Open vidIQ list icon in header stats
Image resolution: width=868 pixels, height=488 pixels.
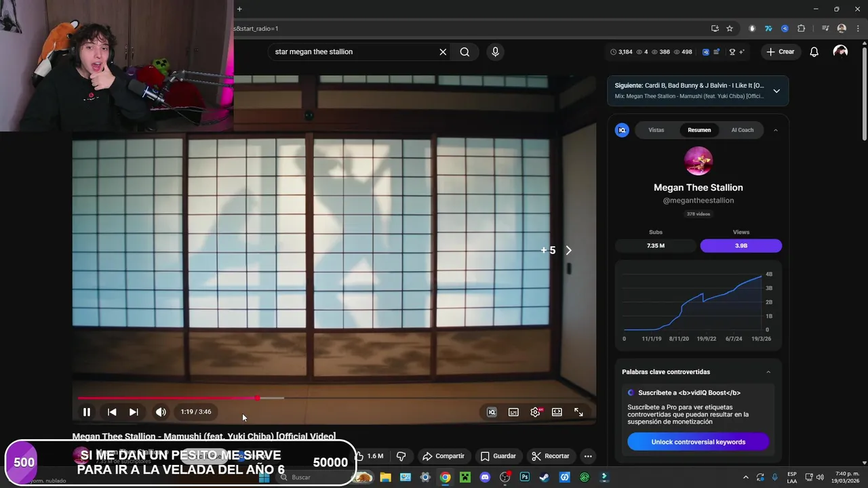(717, 52)
